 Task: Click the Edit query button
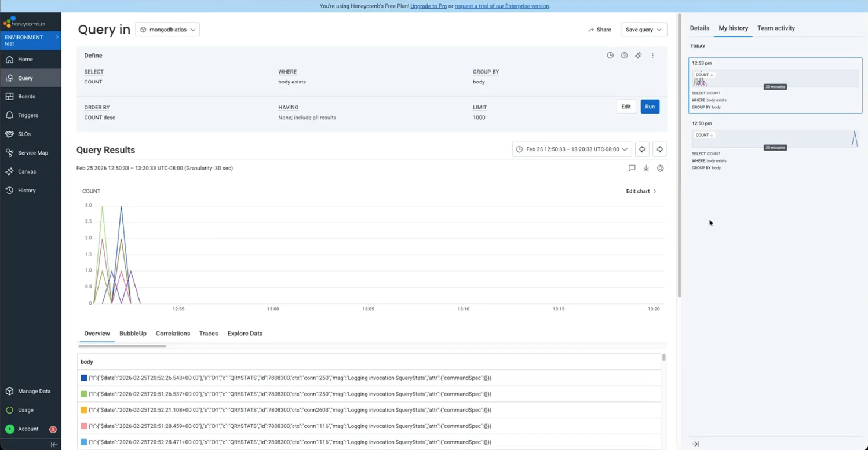[626, 107]
